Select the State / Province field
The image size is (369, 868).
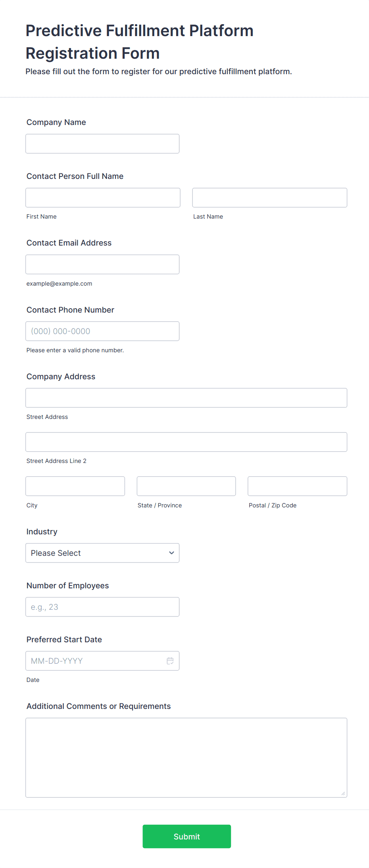coord(186,486)
